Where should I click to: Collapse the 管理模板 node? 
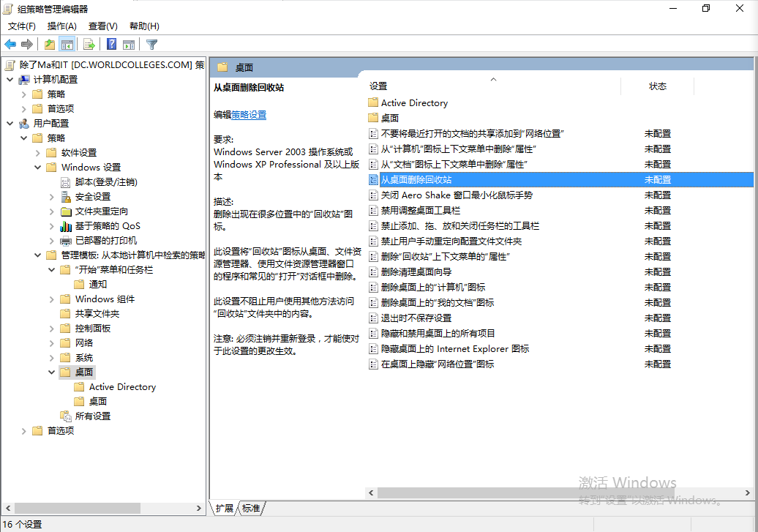tap(38, 255)
